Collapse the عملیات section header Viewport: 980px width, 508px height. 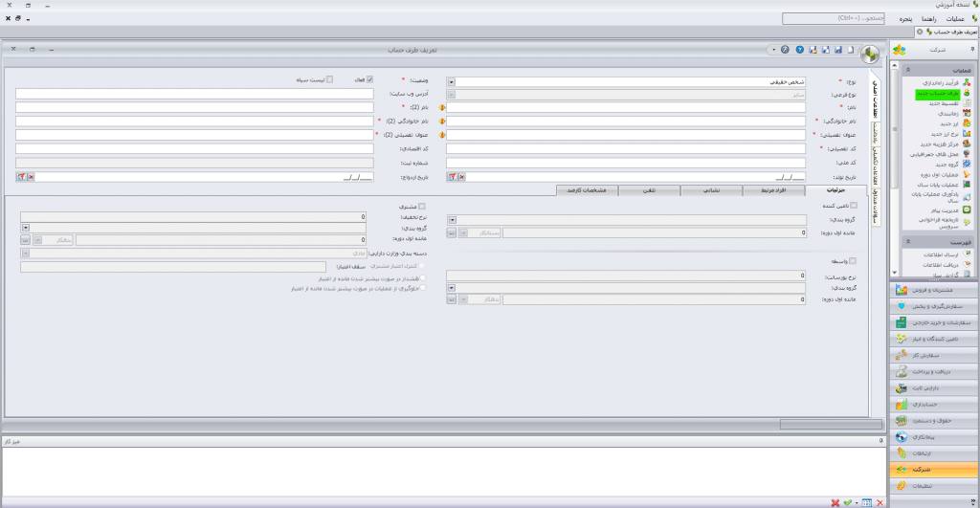point(908,70)
